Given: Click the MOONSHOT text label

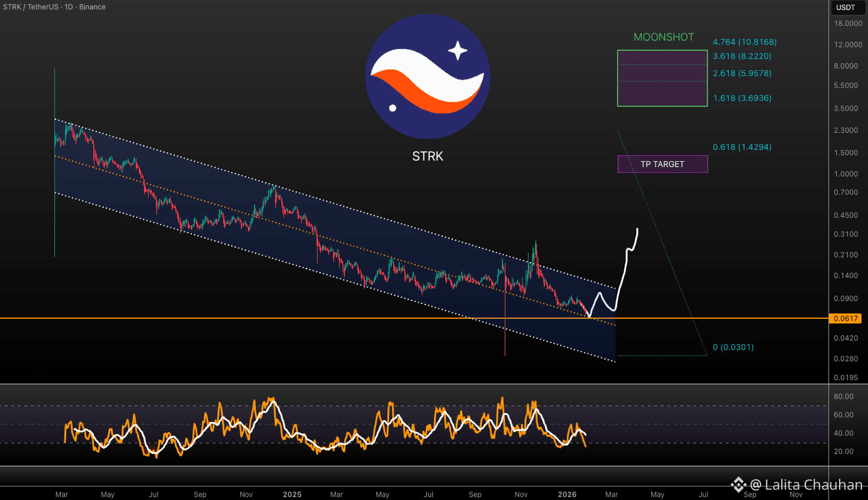Looking at the screenshot, I should click(664, 37).
